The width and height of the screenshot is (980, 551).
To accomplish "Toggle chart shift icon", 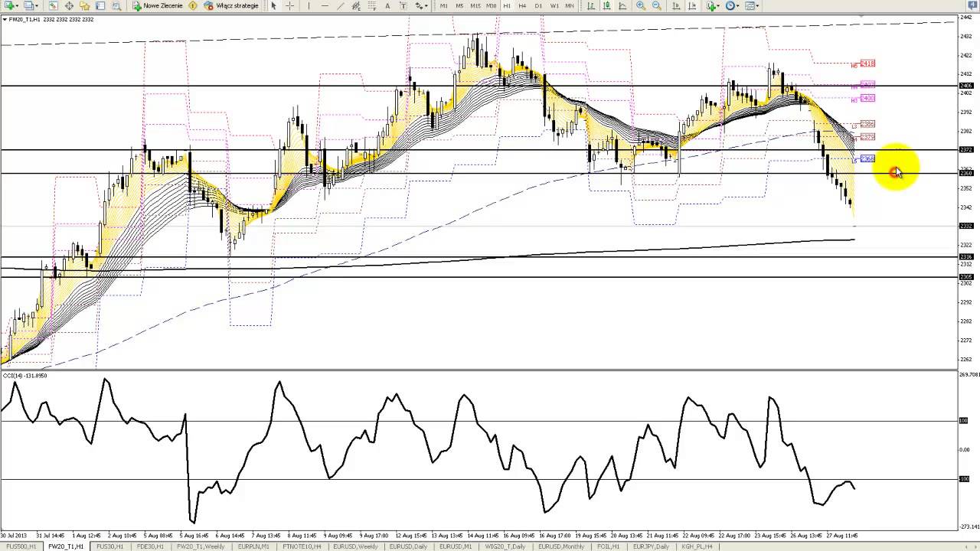I will pyautogui.click(x=692, y=5).
